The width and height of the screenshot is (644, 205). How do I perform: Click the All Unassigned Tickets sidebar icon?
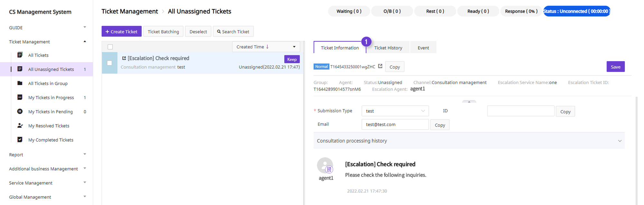pyautogui.click(x=20, y=69)
